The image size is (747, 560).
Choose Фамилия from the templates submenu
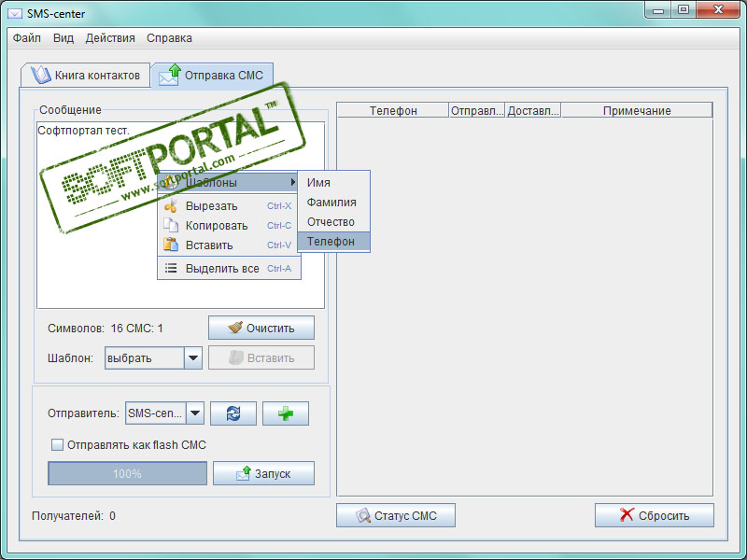pos(333,203)
